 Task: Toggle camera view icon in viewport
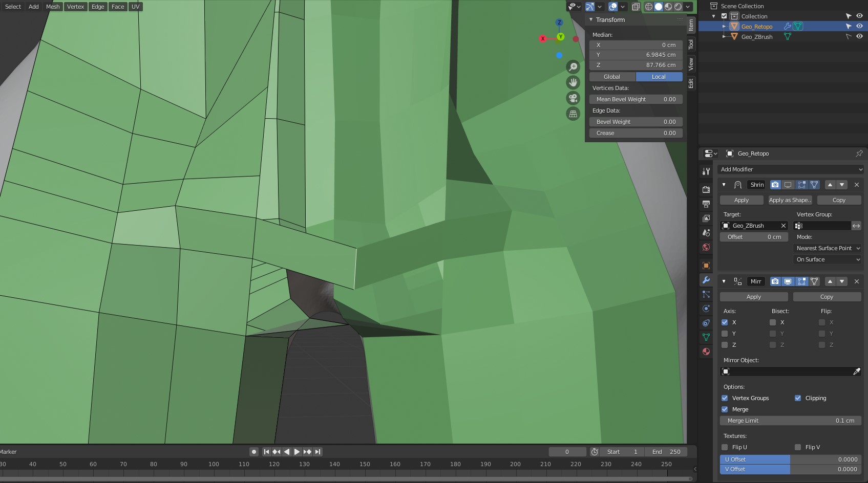(573, 98)
